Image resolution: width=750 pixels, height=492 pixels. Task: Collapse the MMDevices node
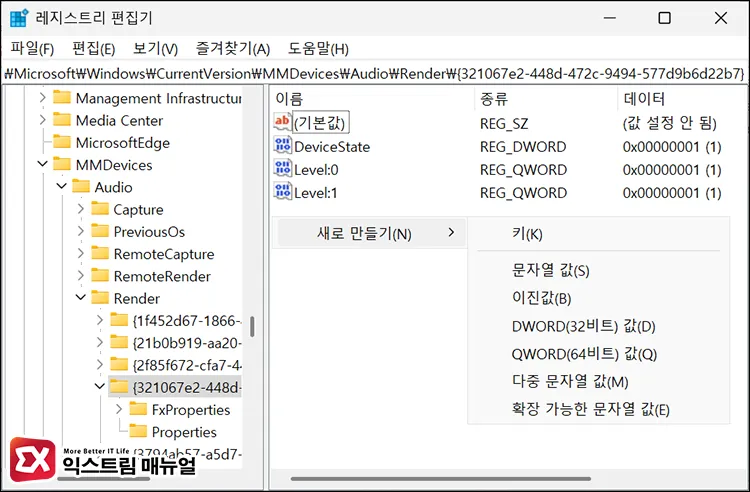(x=43, y=164)
